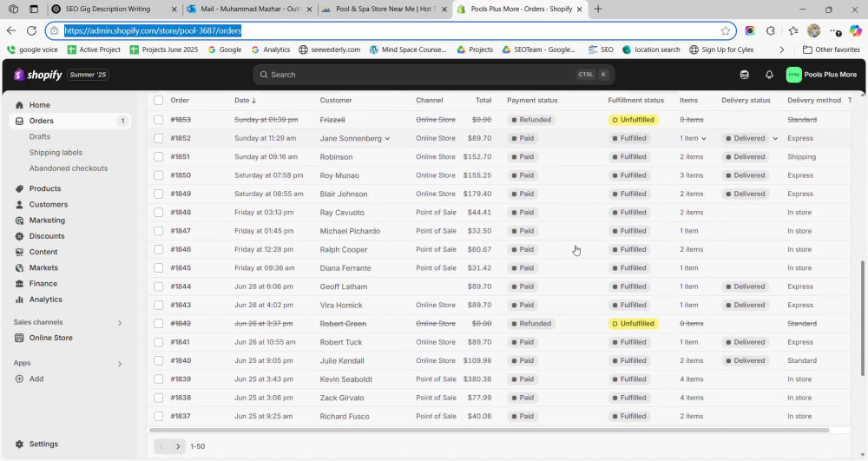Open Finance section
Screen dimensions: 868x461
43,283
